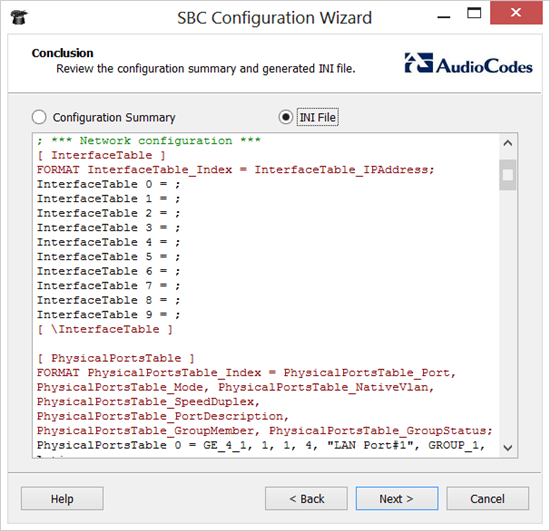Click the 'SBC Configuration Wizard' title text
The width and height of the screenshot is (550, 531).
tap(274, 18)
